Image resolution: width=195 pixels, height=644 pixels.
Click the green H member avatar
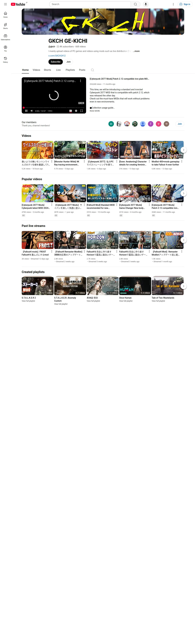click(x=111, y=124)
